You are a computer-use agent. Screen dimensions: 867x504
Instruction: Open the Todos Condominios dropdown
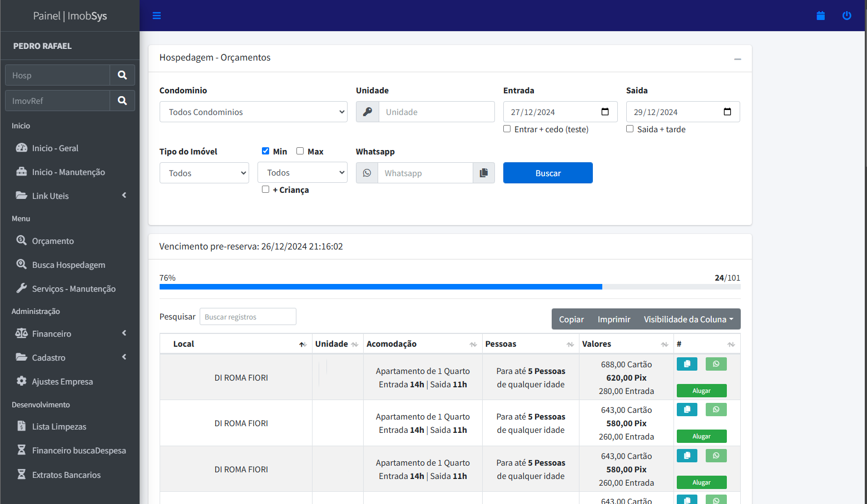pyautogui.click(x=253, y=112)
